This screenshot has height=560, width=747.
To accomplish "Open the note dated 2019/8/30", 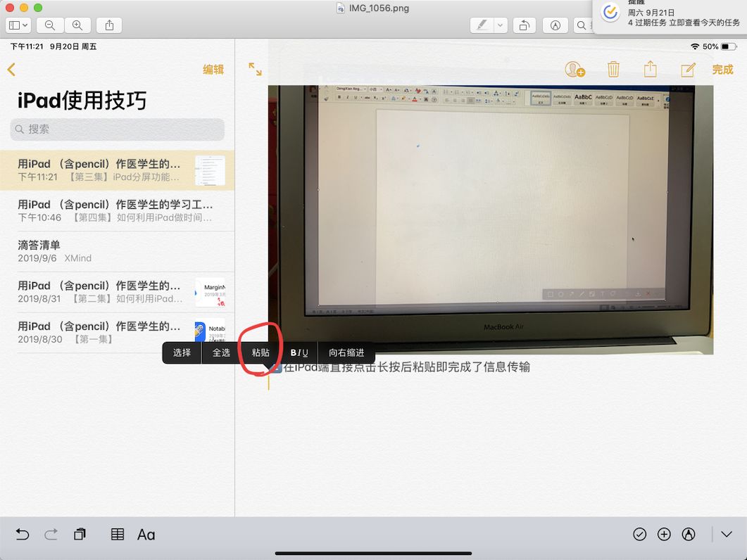I will pyautogui.click(x=117, y=332).
